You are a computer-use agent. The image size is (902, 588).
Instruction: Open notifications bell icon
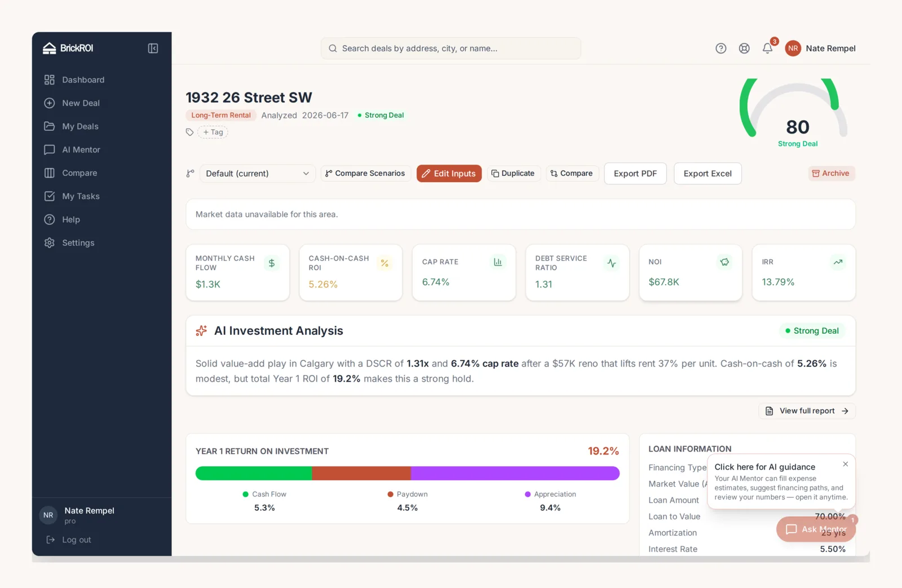point(767,48)
